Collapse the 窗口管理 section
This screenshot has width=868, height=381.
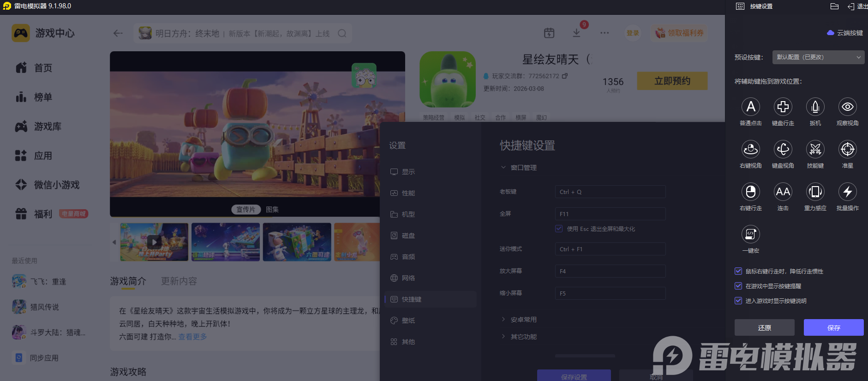click(x=503, y=167)
